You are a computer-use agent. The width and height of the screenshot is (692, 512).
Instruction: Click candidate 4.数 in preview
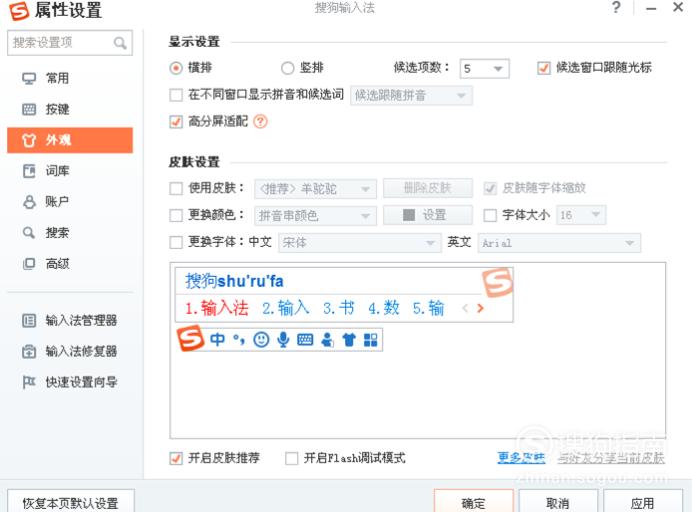[x=384, y=308]
